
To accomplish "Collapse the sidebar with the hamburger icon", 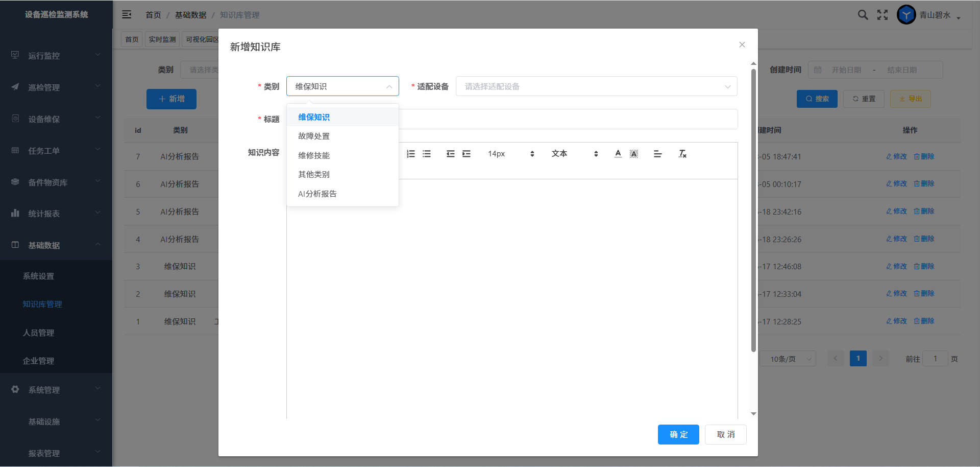I will pyautogui.click(x=127, y=15).
